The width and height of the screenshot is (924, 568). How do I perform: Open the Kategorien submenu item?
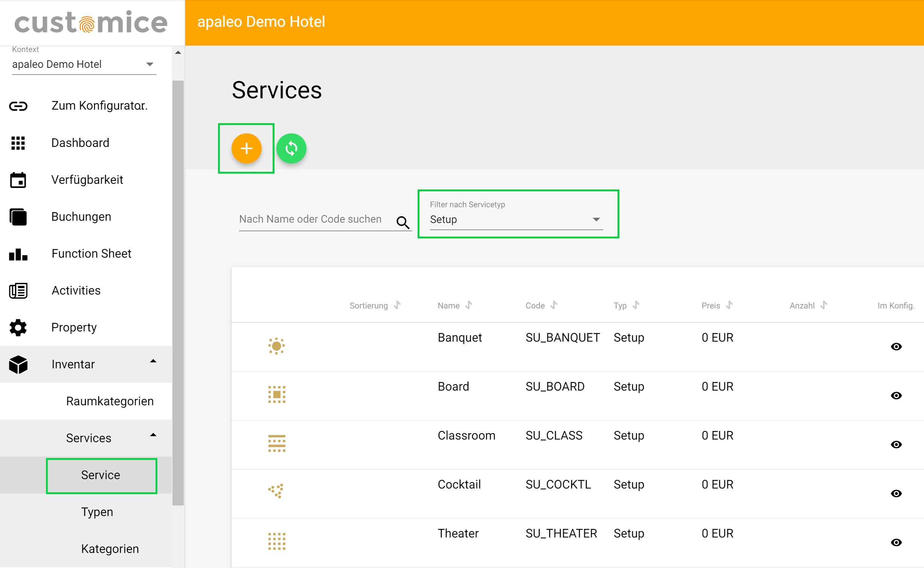point(86,549)
